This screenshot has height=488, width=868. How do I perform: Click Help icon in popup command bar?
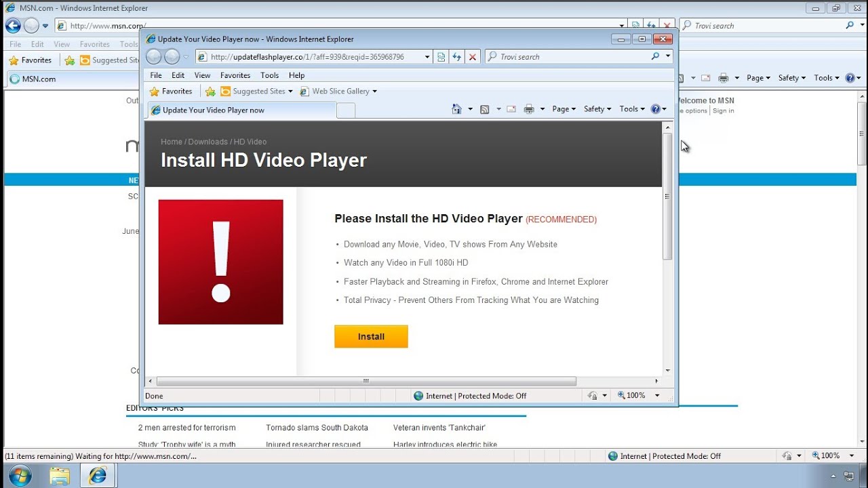click(655, 108)
